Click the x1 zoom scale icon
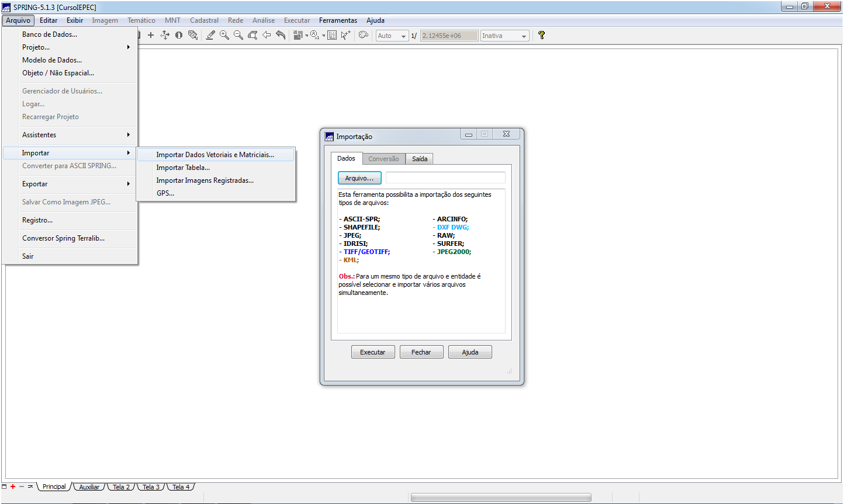The image size is (844, 504). click(315, 35)
